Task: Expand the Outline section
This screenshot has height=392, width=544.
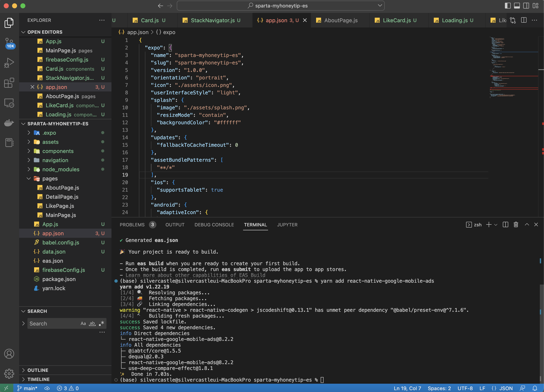Action: (65, 370)
